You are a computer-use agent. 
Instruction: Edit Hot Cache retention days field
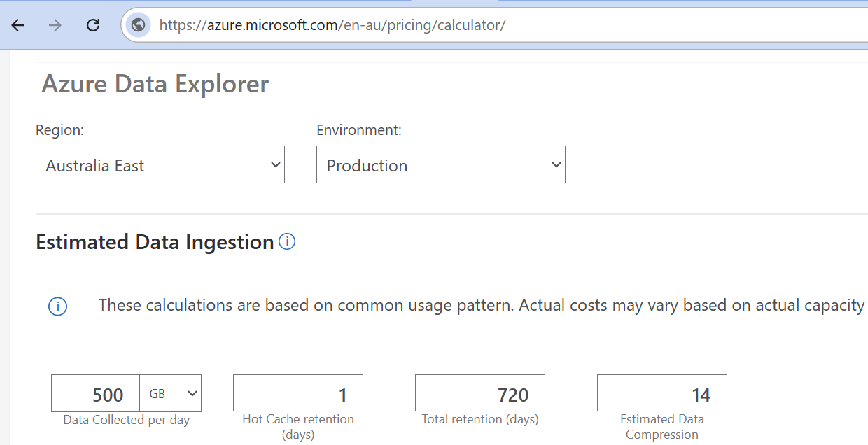pyautogui.click(x=298, y=393)
